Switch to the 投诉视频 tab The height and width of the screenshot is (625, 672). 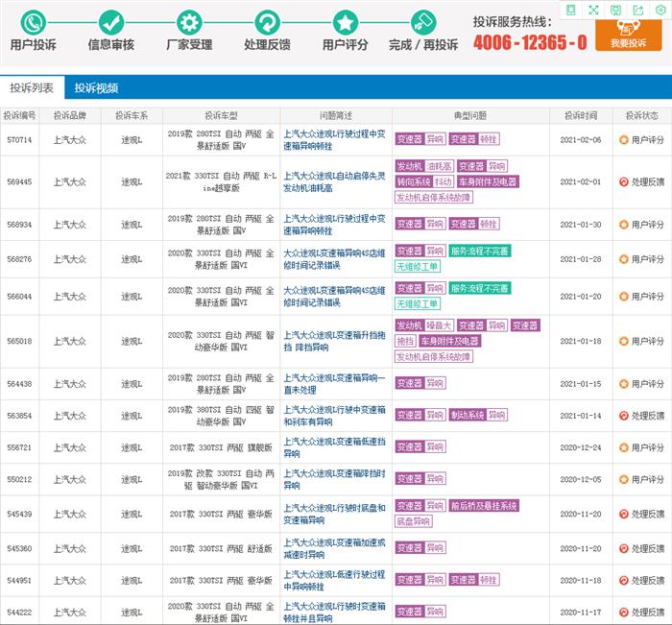coord(96,88)
